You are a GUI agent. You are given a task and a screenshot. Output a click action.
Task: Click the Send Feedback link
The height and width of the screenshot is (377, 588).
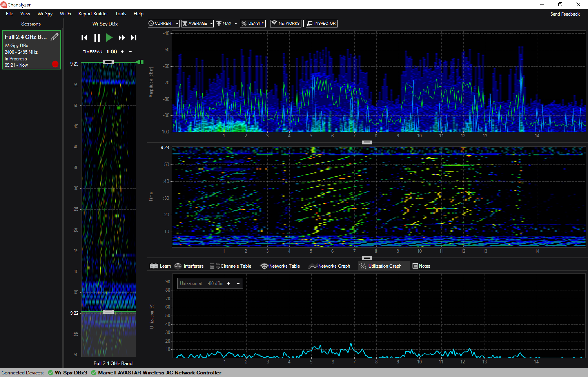[565, 14]
